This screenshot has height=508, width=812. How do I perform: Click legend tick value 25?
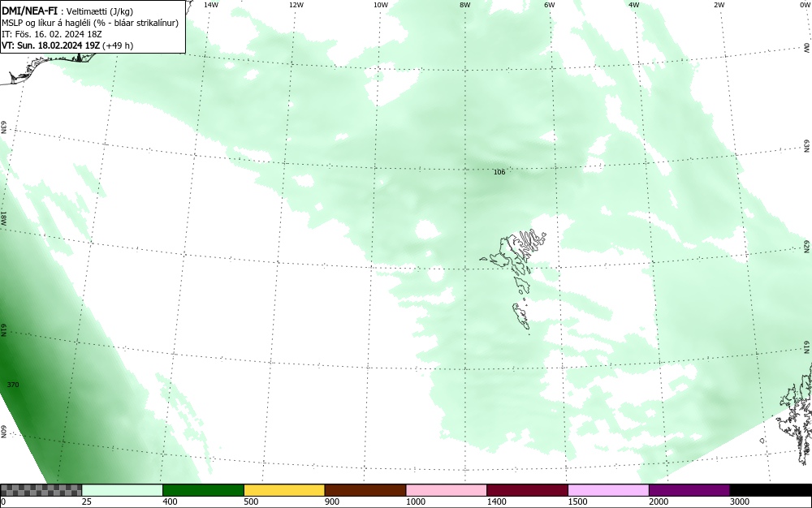tap(87, 502)
